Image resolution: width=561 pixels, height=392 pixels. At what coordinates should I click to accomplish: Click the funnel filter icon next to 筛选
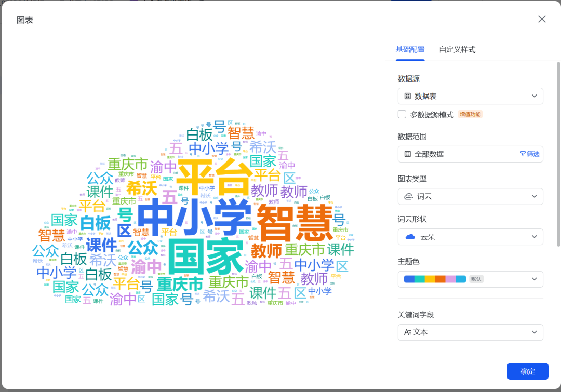[524, 154]
